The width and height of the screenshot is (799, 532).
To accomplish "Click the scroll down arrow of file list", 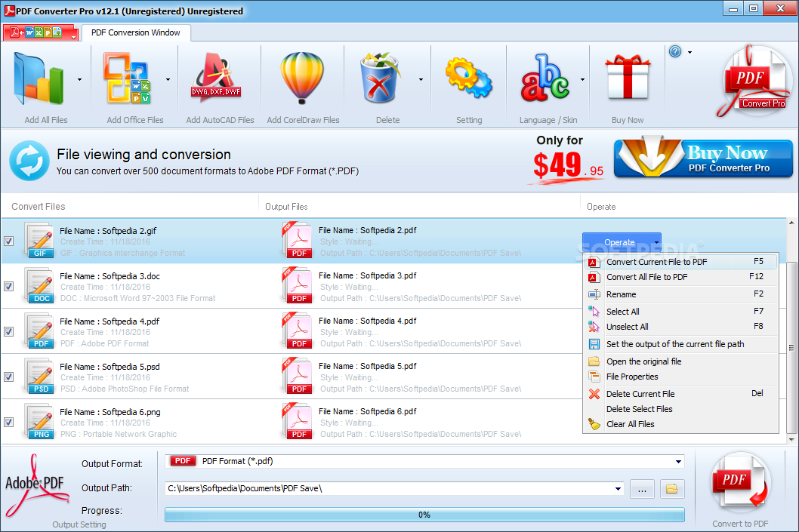I will [x=791, y=440].
